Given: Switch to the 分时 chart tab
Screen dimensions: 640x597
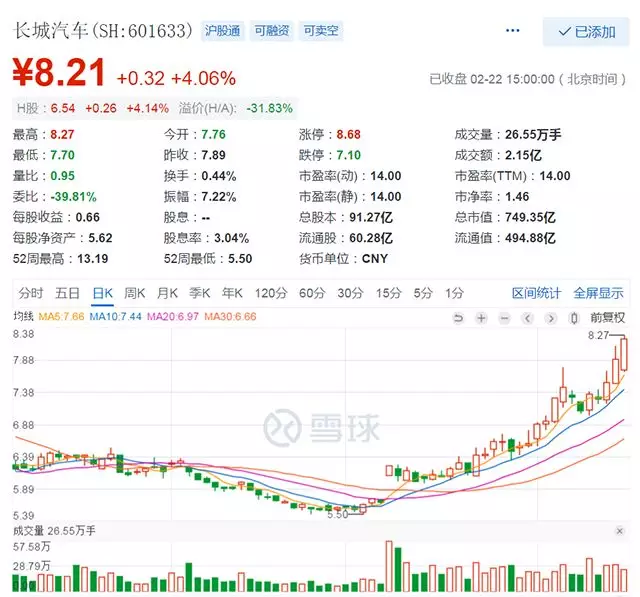Looking at the screenshot, I should 31,293.
